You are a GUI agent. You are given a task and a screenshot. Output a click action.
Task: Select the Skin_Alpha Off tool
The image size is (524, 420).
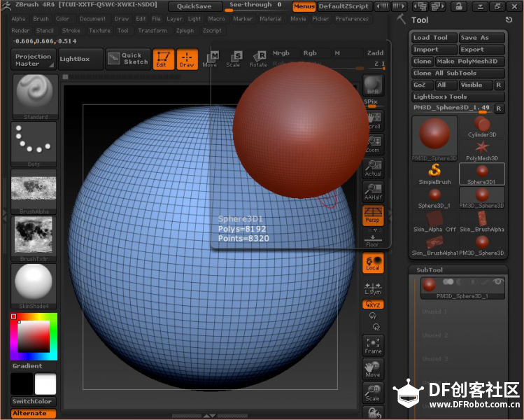pos(434,222)
